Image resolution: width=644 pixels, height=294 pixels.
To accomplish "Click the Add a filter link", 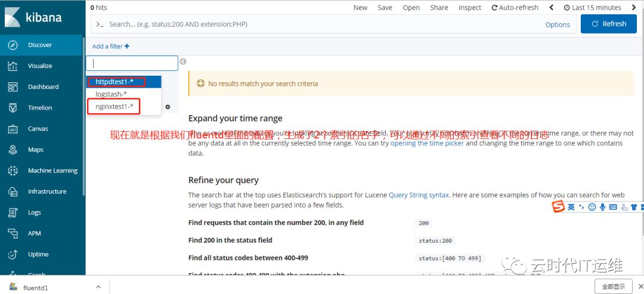I will coord(110,47).
